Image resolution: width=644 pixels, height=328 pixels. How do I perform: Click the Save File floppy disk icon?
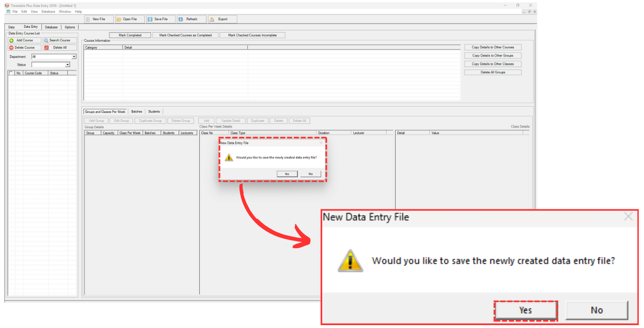coord(150,19)
